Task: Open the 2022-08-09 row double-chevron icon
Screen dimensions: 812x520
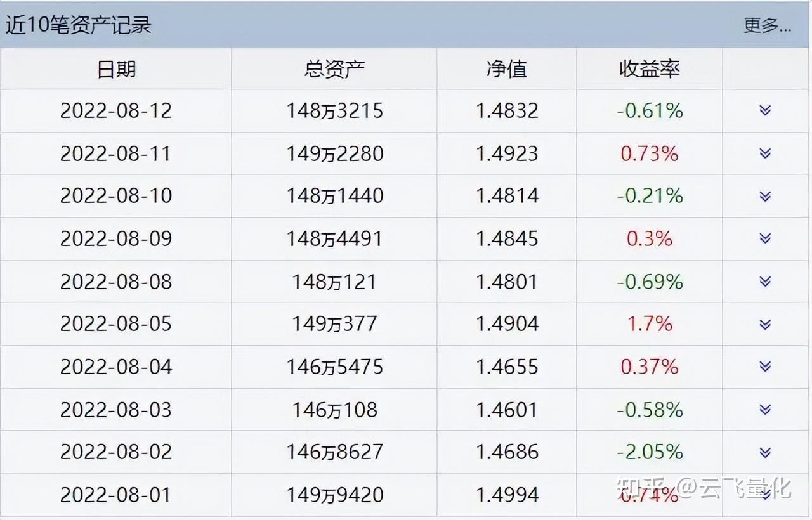Action: pyautogui.click(x=765, y=238)
